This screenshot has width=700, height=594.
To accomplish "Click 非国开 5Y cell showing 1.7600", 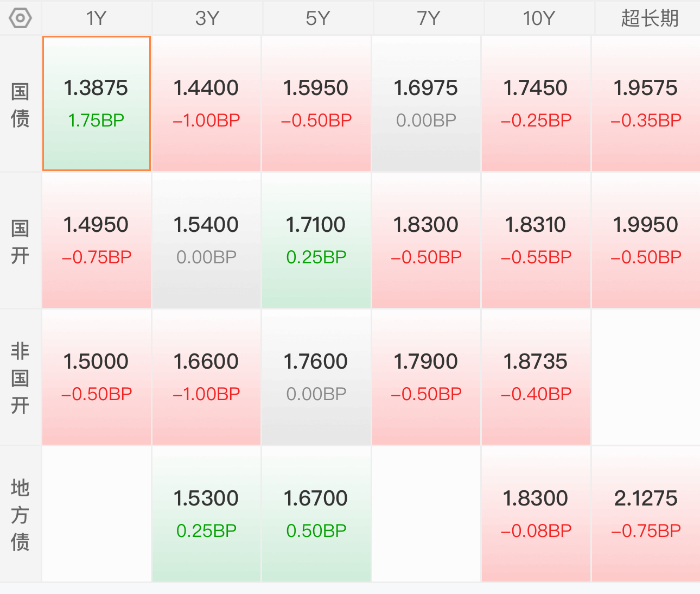I will 316,377.
